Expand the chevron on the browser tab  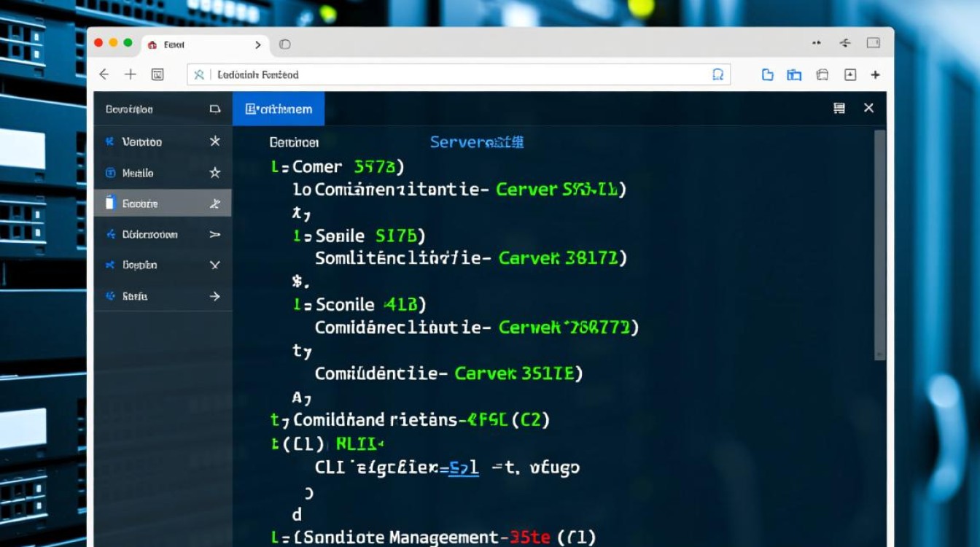[257, 44]
